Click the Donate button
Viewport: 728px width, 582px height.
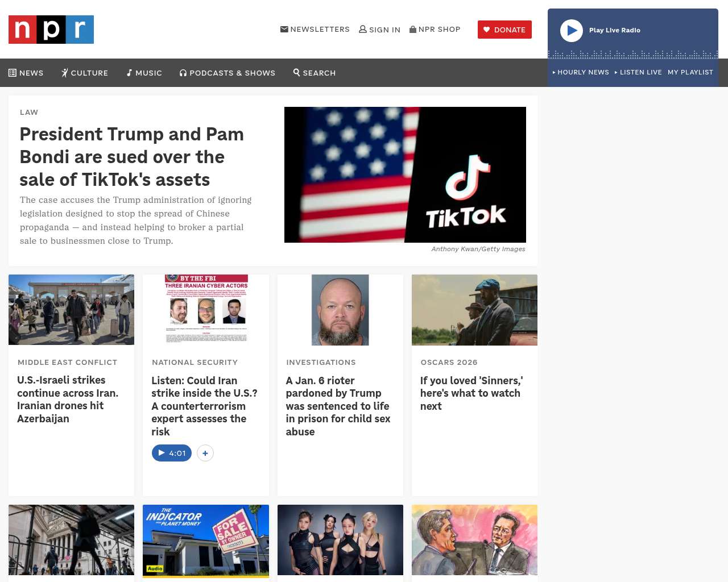tap(504, 30)
